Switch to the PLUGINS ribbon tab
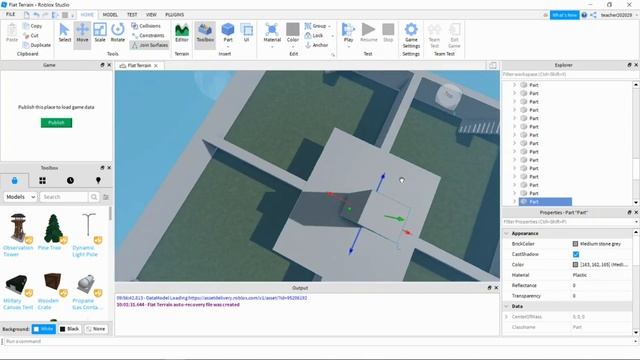This screenshot has width=640, height=360. coord(174,15)
